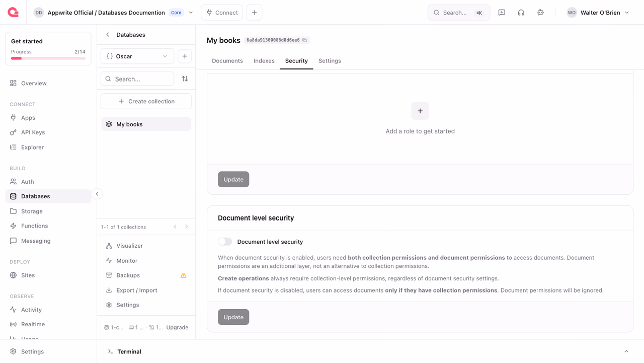Open the Terminal panel
This screenshot has height=363, width=644.
coord(129,351)
